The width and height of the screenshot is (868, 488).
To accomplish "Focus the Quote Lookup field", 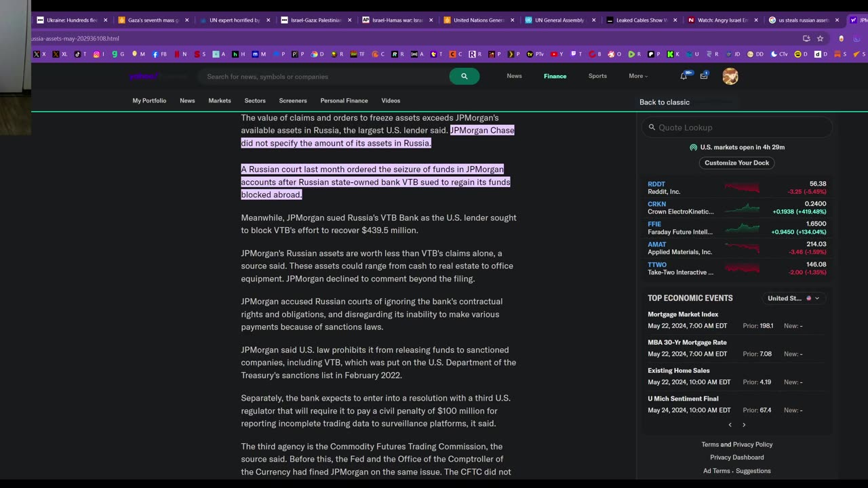I will click(736, 127).
